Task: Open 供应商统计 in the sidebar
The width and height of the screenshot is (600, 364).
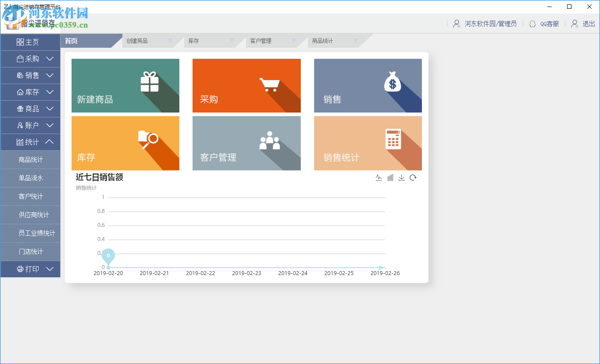Action: pyautogui.click(x=30, y=215)
